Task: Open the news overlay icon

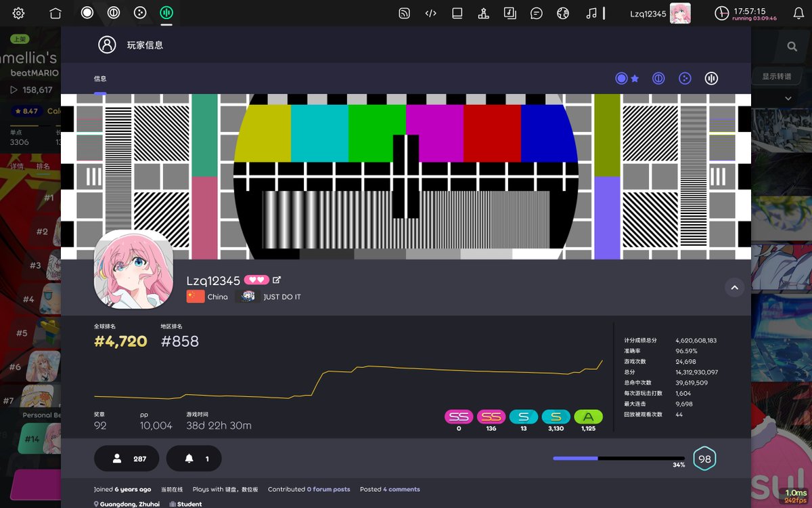Action: tap(404, 13)
